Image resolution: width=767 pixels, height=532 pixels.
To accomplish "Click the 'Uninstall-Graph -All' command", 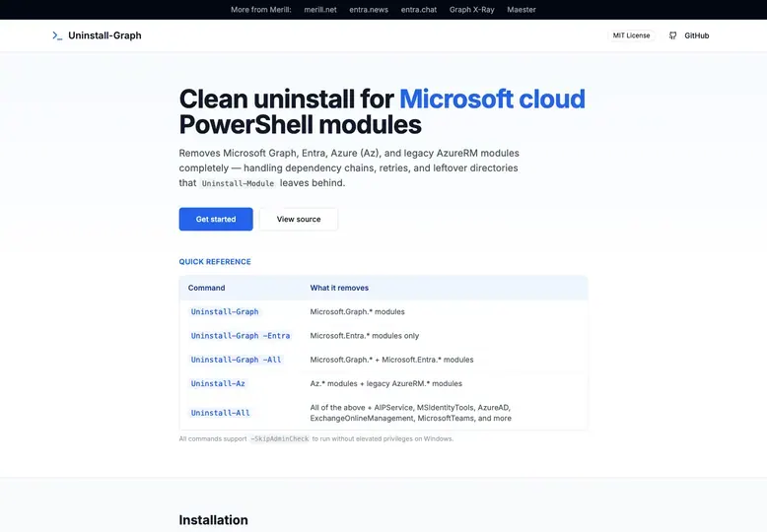I will coord(237,360).
